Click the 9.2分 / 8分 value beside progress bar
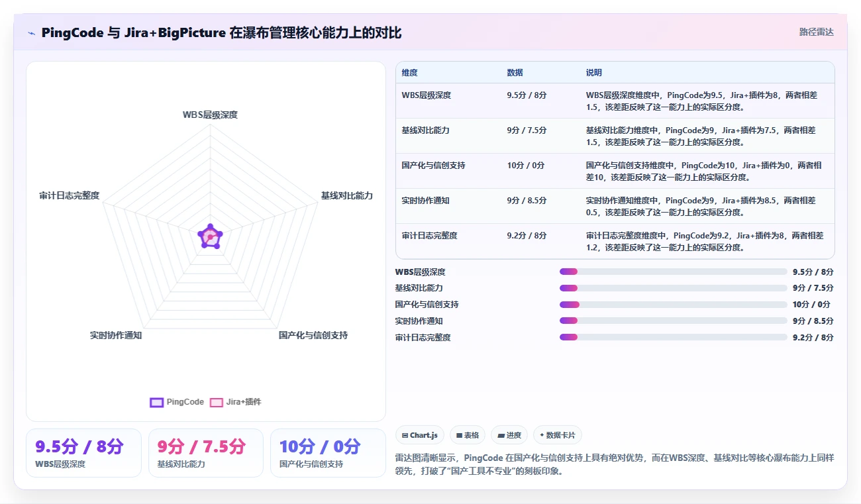 tap(813, 337)
